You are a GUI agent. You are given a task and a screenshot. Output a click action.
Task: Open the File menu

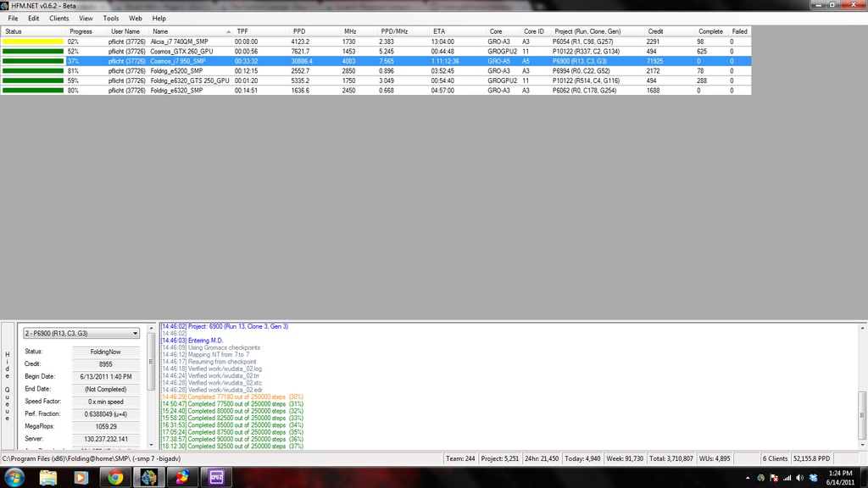(x=13, y=19)
